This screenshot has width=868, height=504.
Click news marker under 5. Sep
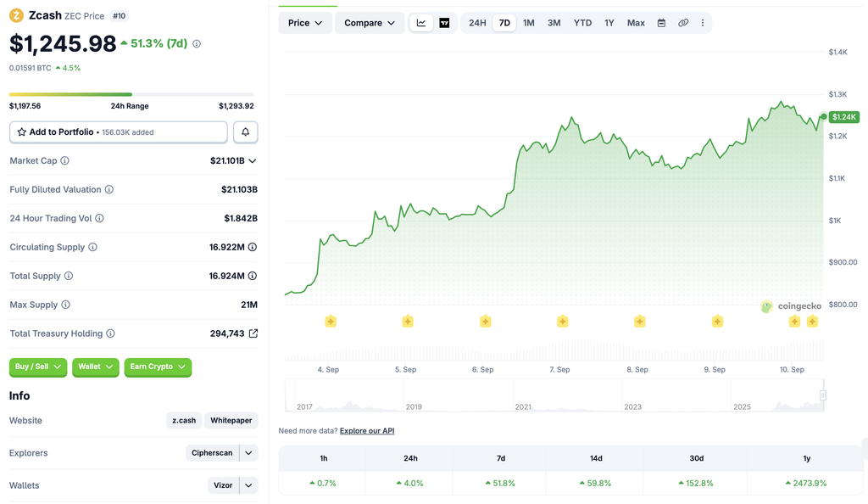408,322
